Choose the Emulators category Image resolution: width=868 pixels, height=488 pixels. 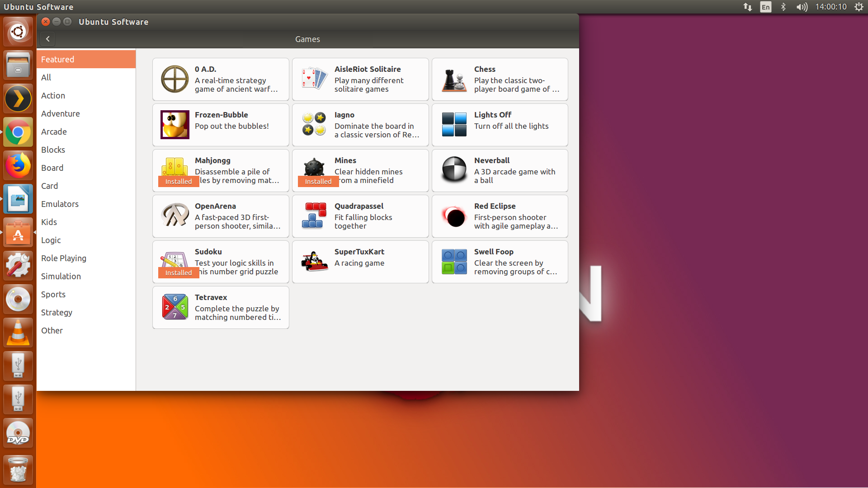86,204
